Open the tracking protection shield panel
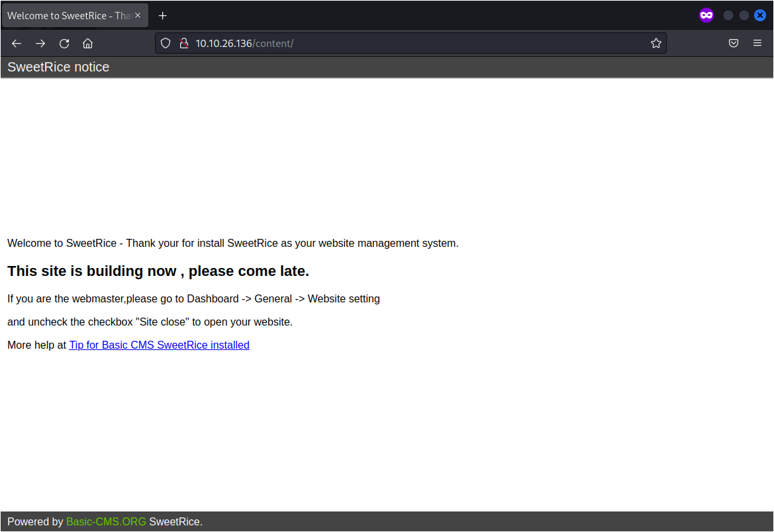The width and height of the screenshot is (774, 532). point(165,43)
